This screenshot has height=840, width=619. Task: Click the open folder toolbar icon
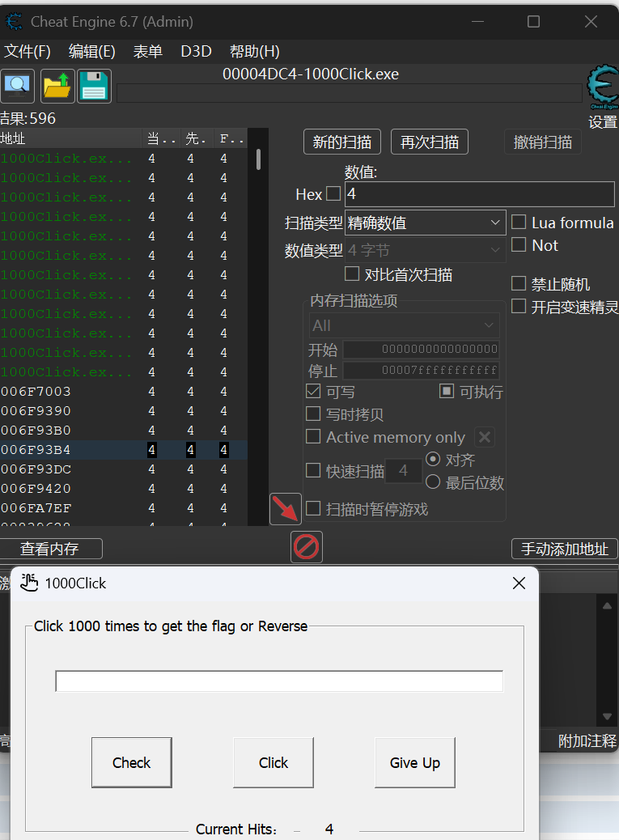coord(56,86)
